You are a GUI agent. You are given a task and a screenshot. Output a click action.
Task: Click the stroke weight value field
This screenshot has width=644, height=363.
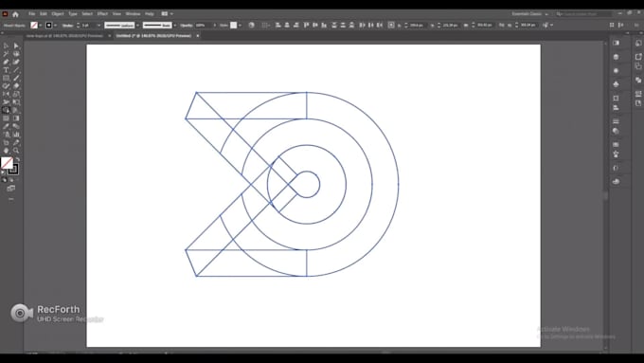[88, 26]
